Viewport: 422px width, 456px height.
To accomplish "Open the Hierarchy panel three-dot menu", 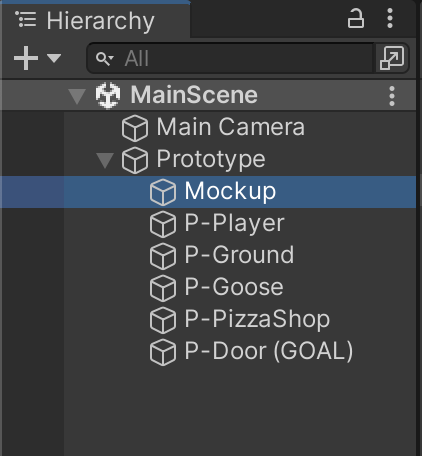I will tap(390, 18).
